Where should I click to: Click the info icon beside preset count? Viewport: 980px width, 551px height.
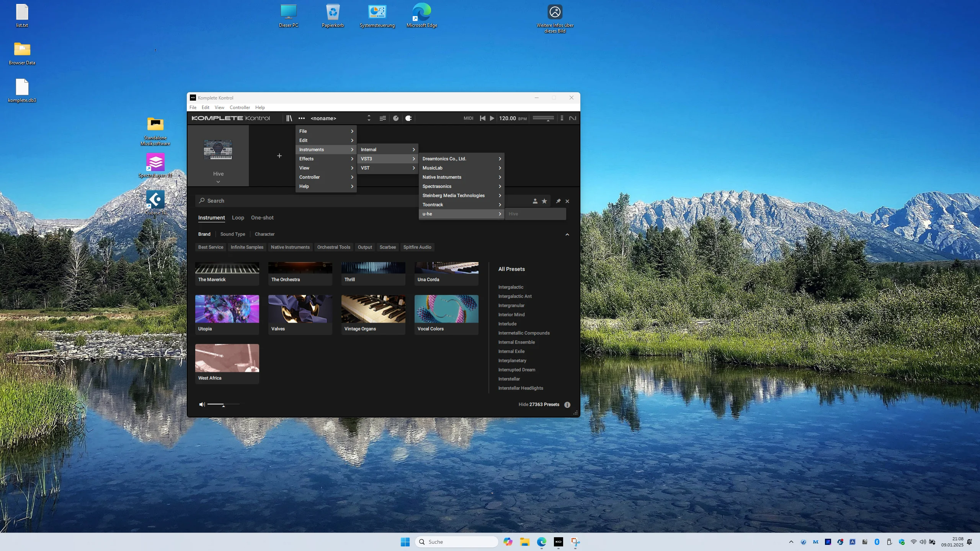click(x=567, y=405)
